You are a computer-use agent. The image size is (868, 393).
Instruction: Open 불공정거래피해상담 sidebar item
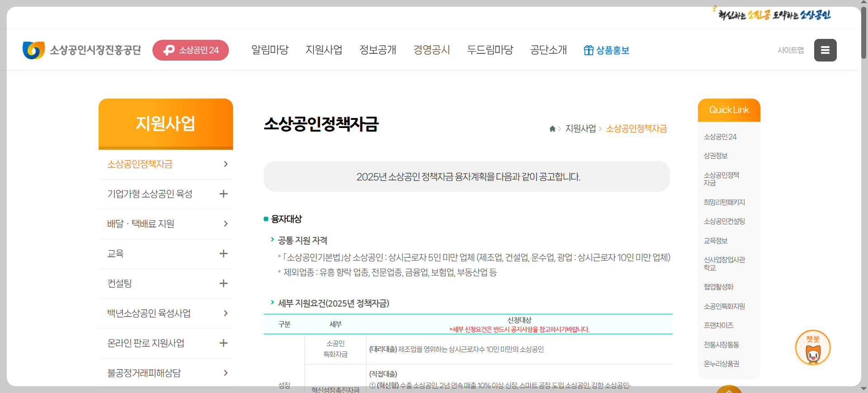pos(144,373)
